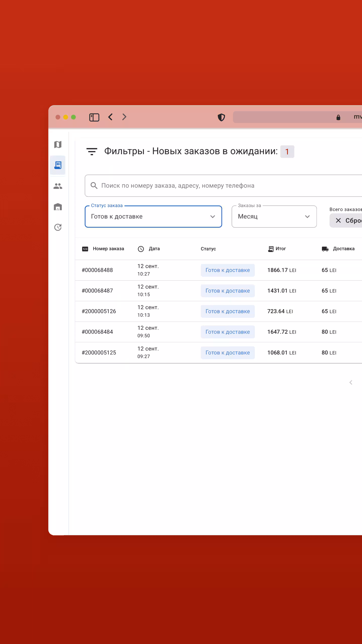Click total 1431.01 LEI

[x=282, y=291]
